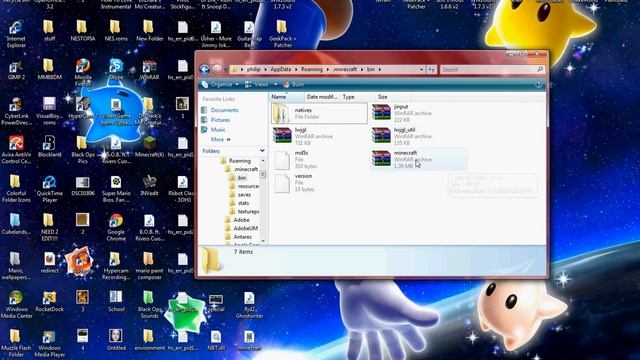Open Organize dropdown menu
Image resolution: width=640 pixels, height=360 pixels.
[220, 84]
